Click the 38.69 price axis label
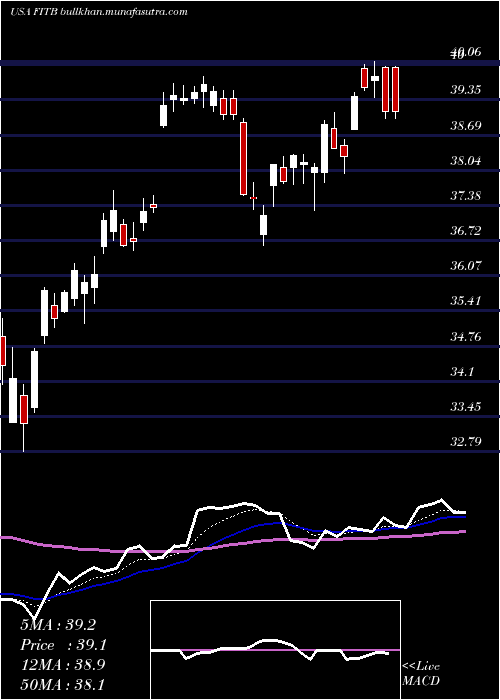This screenshot has width=500, height=700. click(x=466, y=125)
